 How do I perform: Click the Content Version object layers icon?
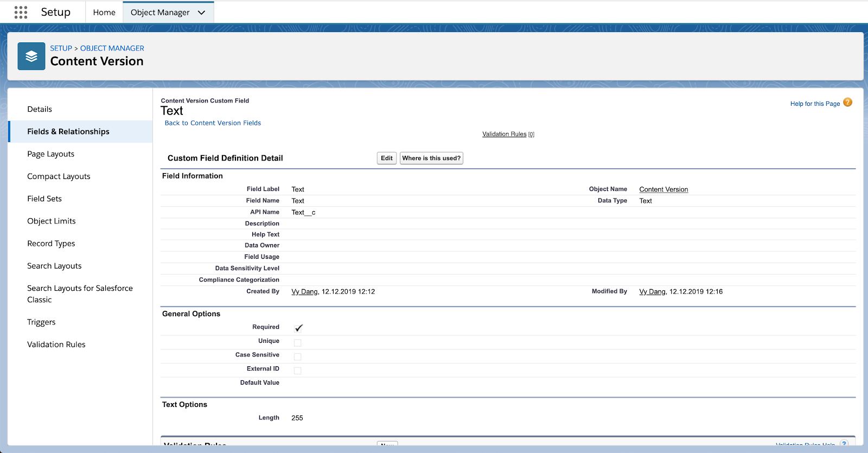pos(31,56)
